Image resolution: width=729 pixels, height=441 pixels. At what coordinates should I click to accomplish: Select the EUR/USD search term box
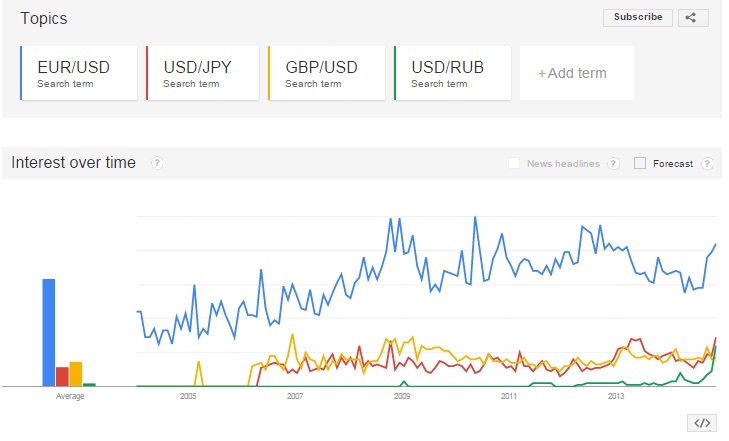point(79,73)
